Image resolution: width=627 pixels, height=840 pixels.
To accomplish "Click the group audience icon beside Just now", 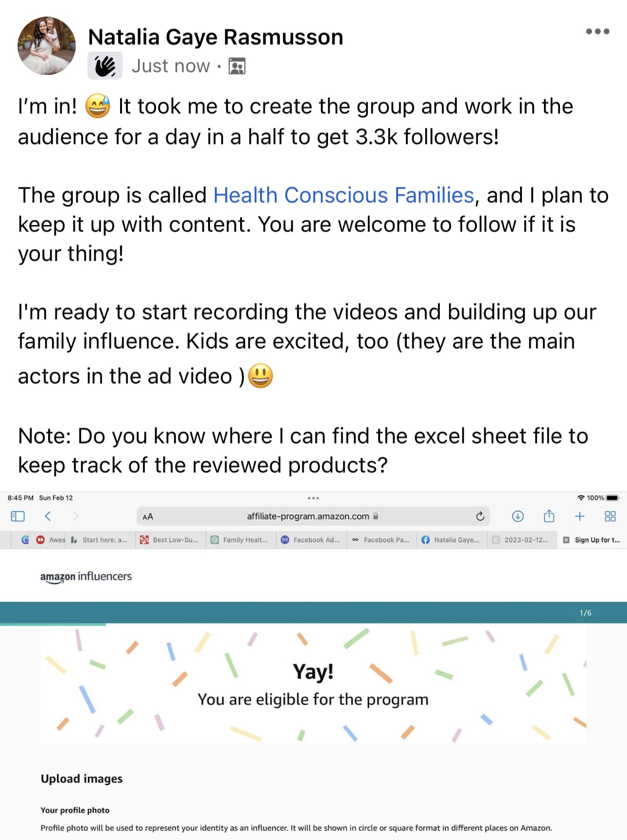I will (237, 66).
